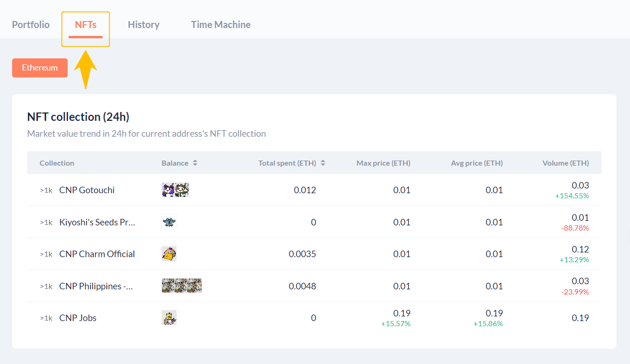
Task: Switch to the History tab
Action: (144, 25)
